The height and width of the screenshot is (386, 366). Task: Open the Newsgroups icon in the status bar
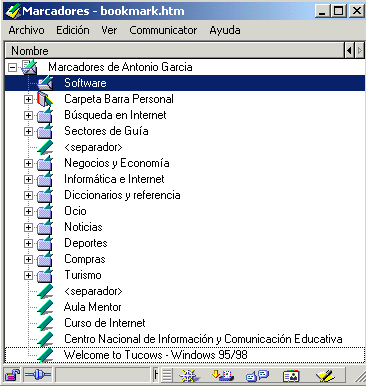[x=257, y=376]
